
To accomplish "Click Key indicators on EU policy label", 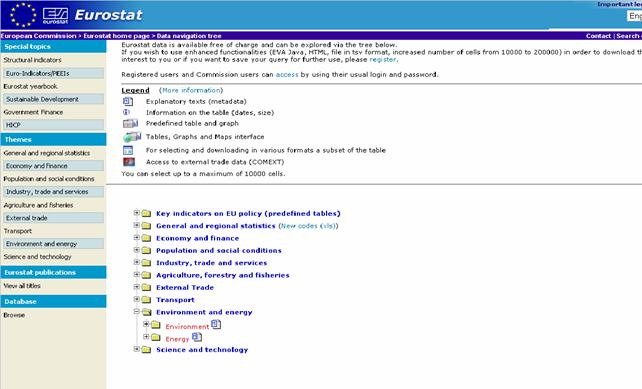I will point(248,213).
